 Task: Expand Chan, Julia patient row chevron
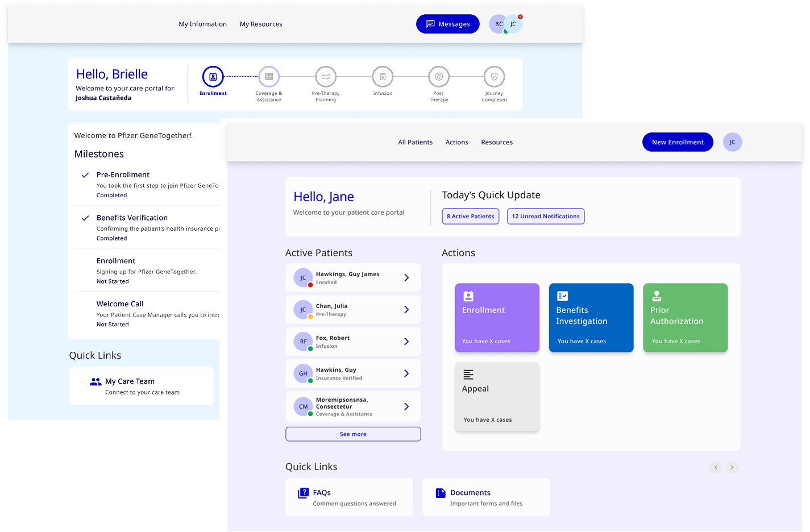pos(406,310)
